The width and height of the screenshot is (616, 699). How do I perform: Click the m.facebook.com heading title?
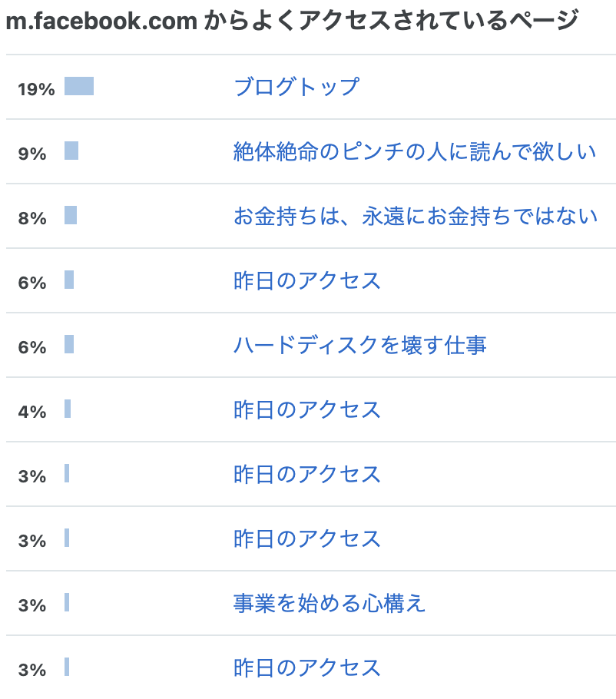point(292,22)
